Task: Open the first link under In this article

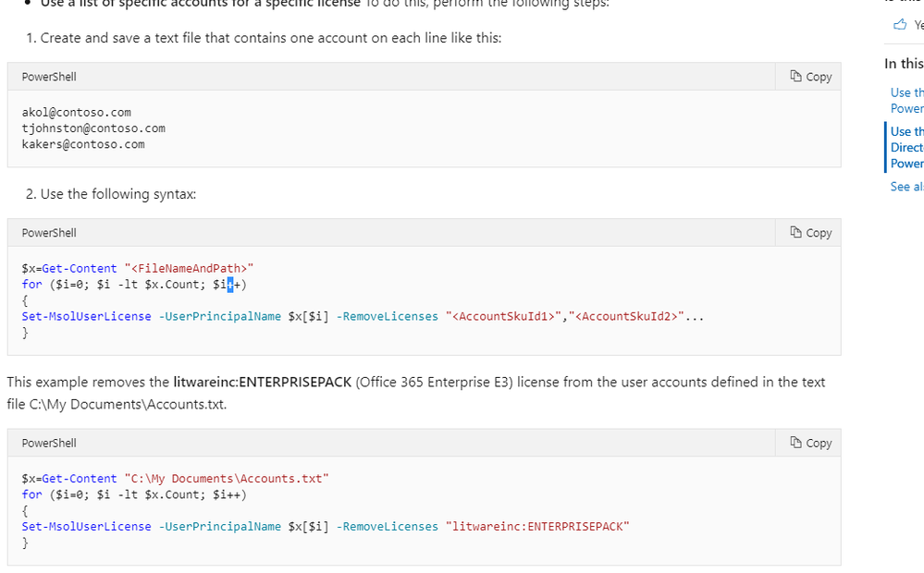Action: [x=906, y=100]
